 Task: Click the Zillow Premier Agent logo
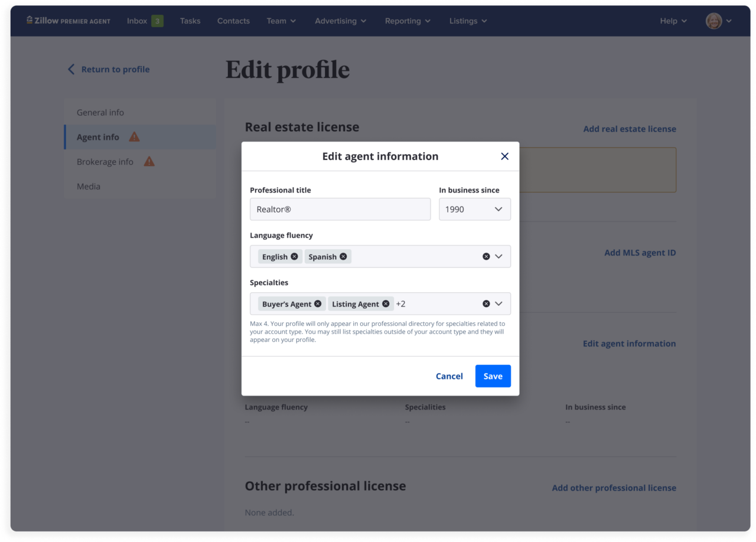click(69, 21)
